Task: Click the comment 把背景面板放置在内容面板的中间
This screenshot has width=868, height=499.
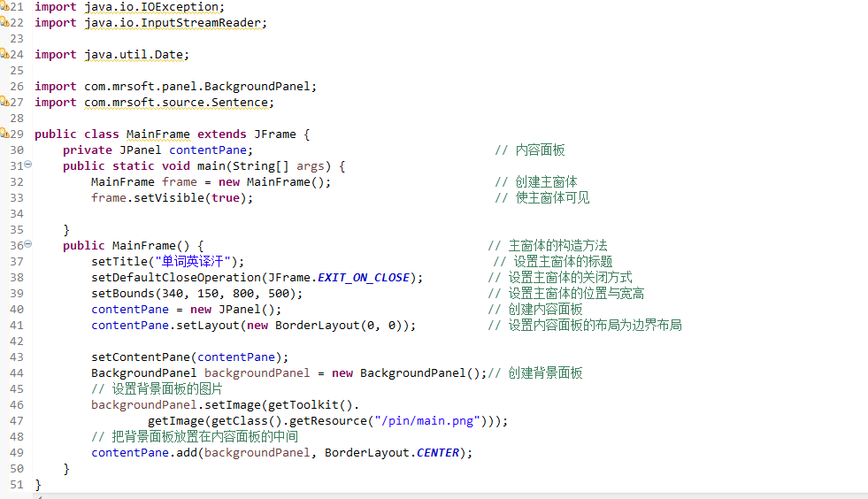Action: [195, 436]
